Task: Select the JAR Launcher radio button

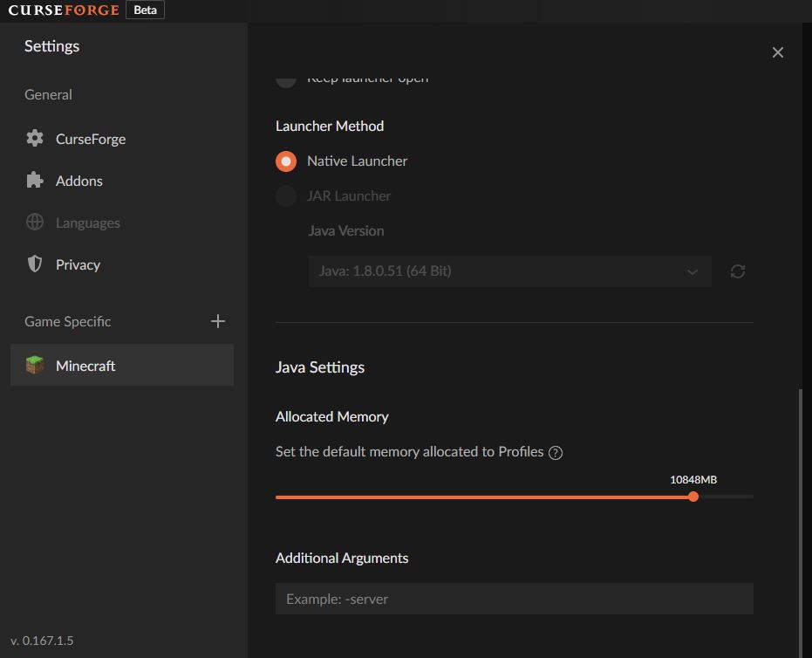Action: point(286,196)
